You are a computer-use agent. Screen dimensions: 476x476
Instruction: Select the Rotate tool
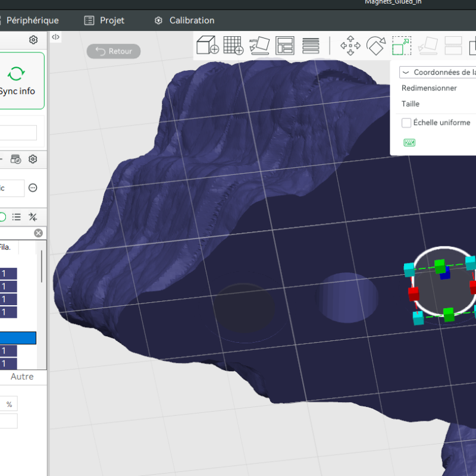click(375, 45)
